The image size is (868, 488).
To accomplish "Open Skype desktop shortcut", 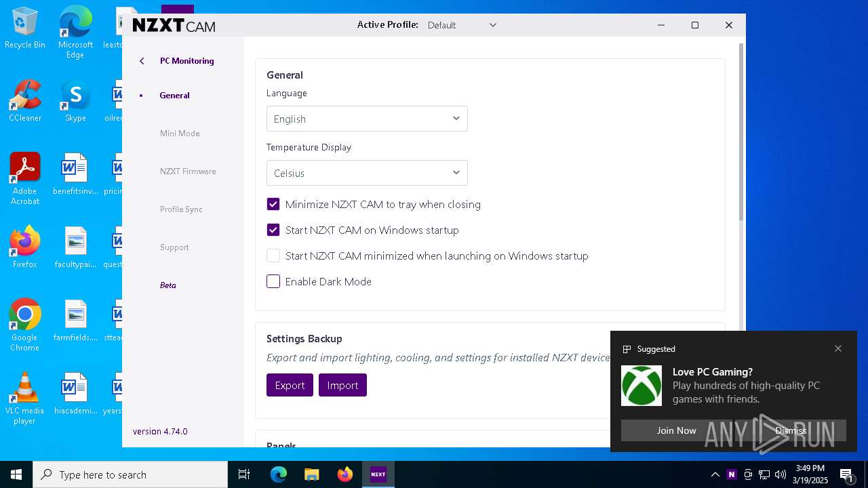I will 75,101.
